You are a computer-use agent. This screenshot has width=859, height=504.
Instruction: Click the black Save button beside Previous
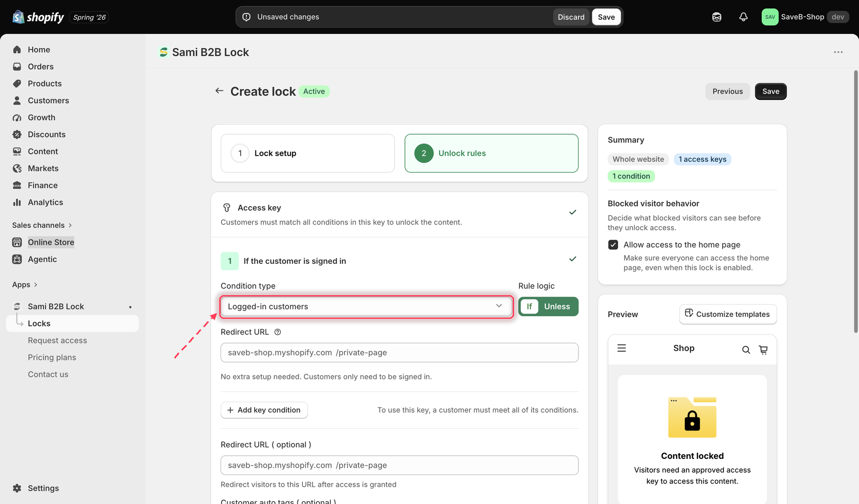[770, 91]
